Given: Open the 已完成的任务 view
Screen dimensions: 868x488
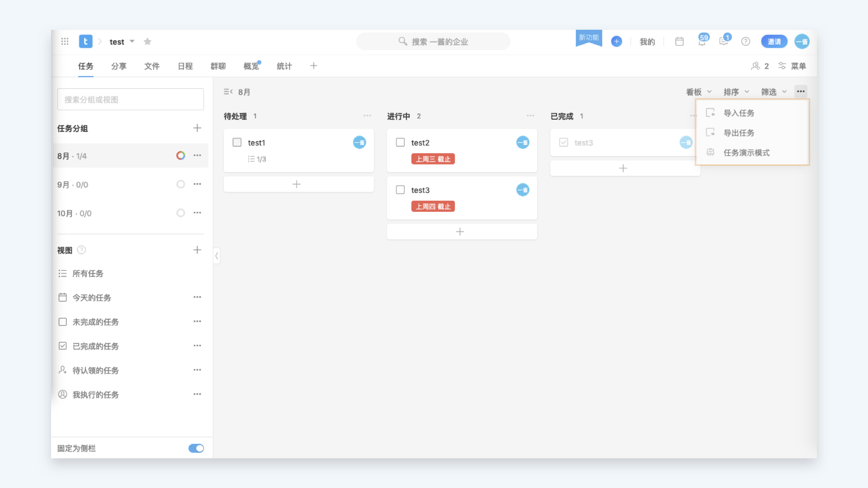Looking at the screenshot, I should point(95,346).
